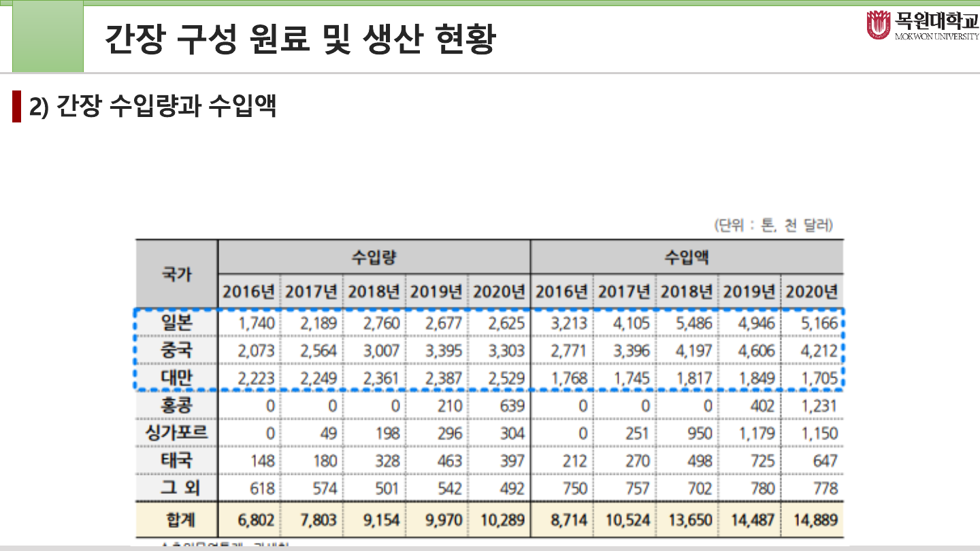This screenshot has width=980, height=551.
Task: Click the "2016년" header under 수입량
Action: (248, 292)
